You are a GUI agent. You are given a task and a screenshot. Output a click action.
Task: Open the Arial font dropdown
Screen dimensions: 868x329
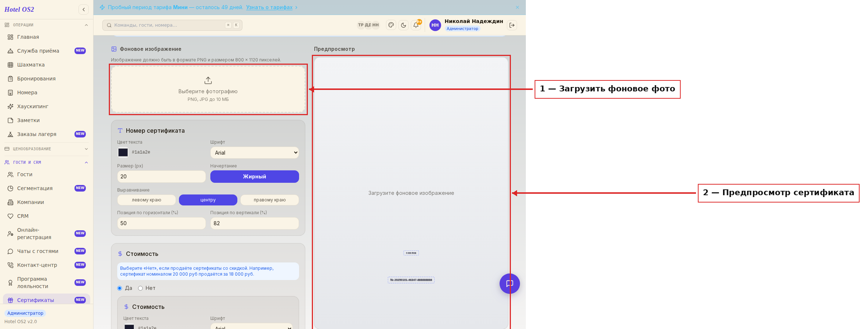coord(255,153)
